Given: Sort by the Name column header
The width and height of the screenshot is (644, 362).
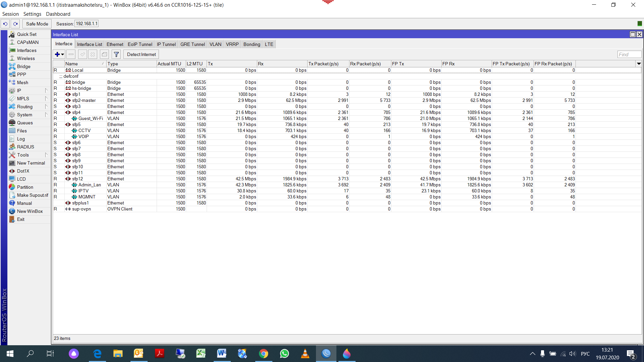Looking at the screenshot, I should [x=85, y=64].
